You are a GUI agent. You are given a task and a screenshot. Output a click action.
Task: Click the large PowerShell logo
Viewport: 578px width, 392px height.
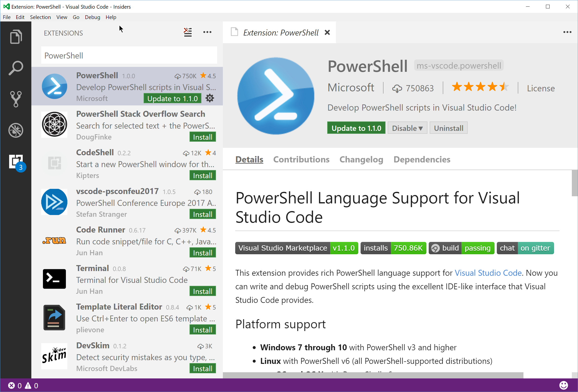click(276, 96)
